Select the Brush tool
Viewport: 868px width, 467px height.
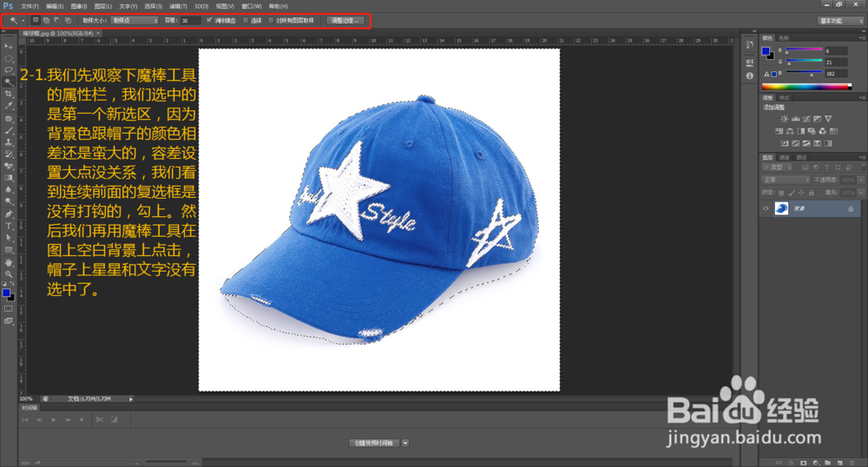(9, 130)
